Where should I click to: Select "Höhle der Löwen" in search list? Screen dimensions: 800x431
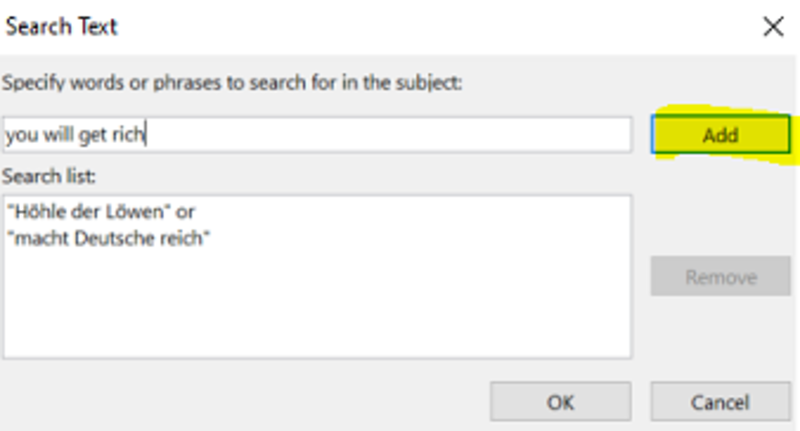[x=86, y=211]
